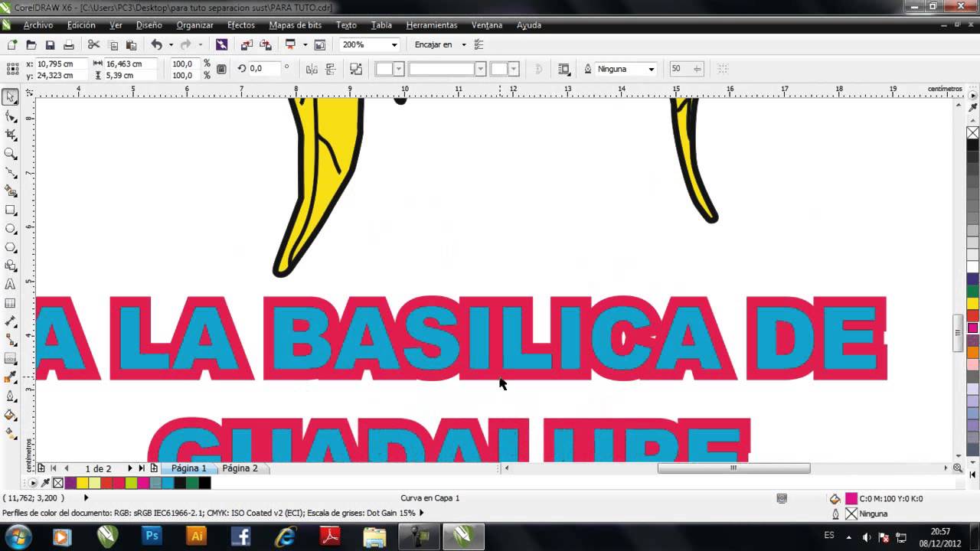Screen dimensions: 980x551
Task: Open the application launcher dropdown arrow
Action: coord(304,45)
